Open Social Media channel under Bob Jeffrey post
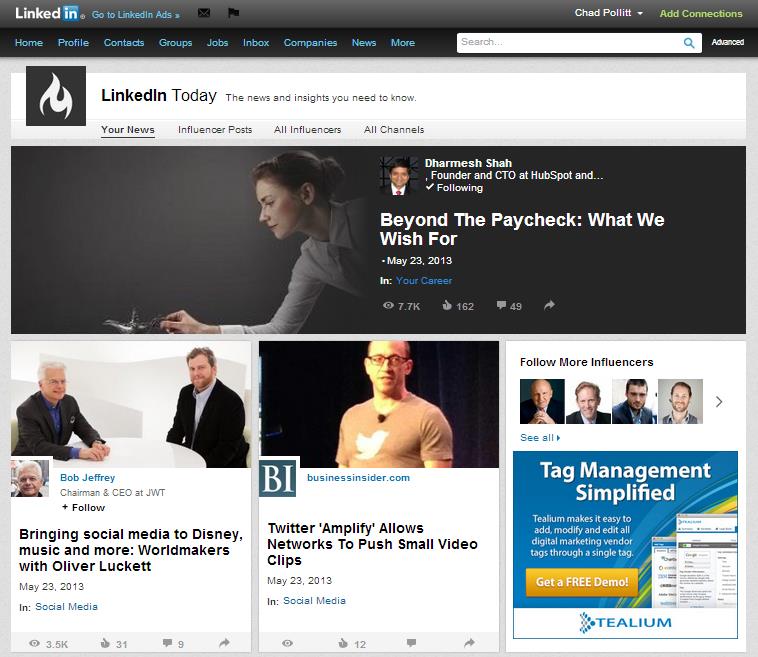The image size is (758, 657). pos(66,606)
